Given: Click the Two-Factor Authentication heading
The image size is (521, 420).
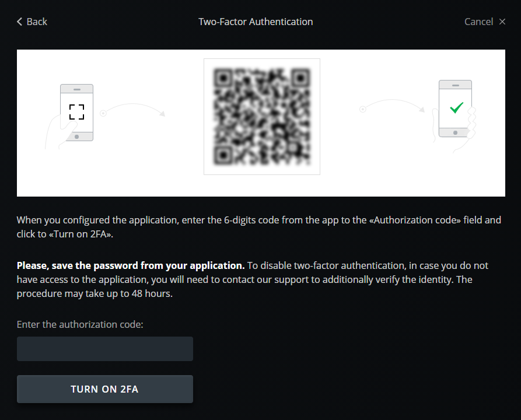Looking at the screenshot, I should tap(256, 22).
